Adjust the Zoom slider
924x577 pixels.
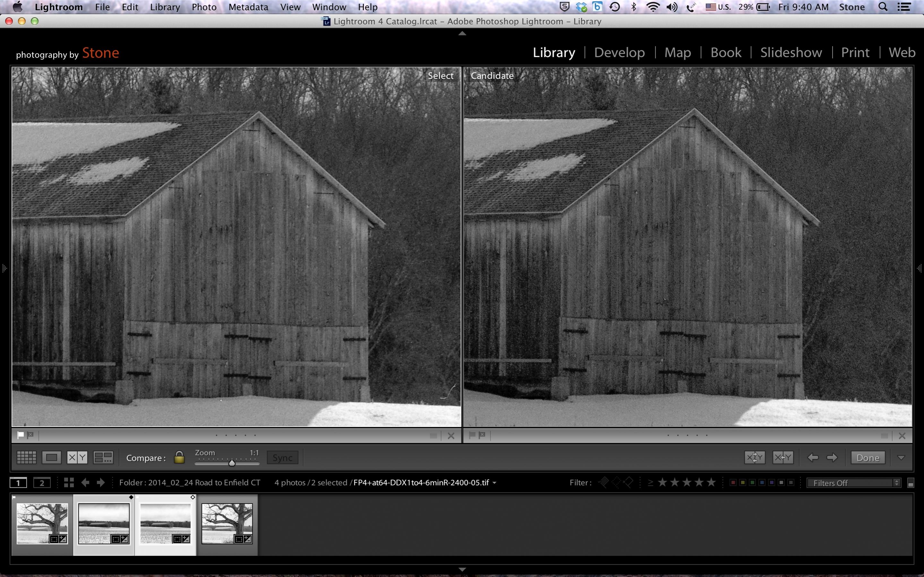coord(227,463)
